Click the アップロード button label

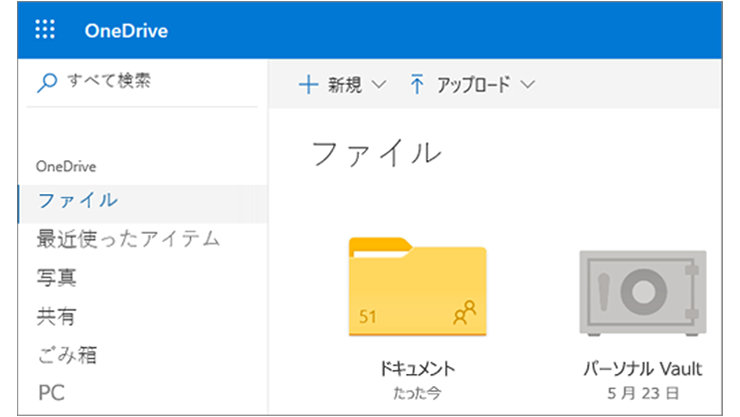(473, 85)
